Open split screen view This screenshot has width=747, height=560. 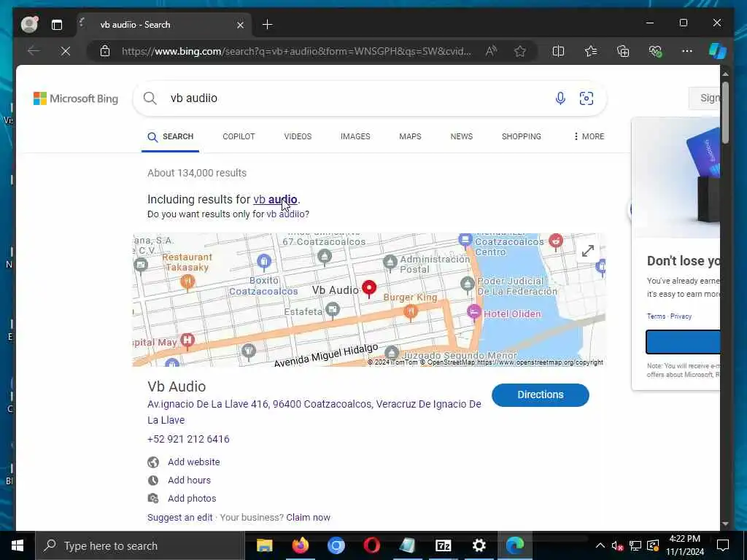pos(558,51)
